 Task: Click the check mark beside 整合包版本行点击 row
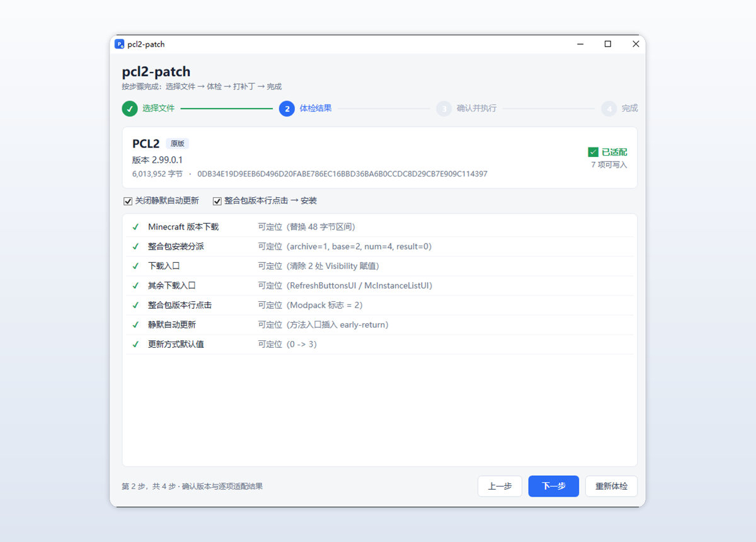tap(135, 305)
